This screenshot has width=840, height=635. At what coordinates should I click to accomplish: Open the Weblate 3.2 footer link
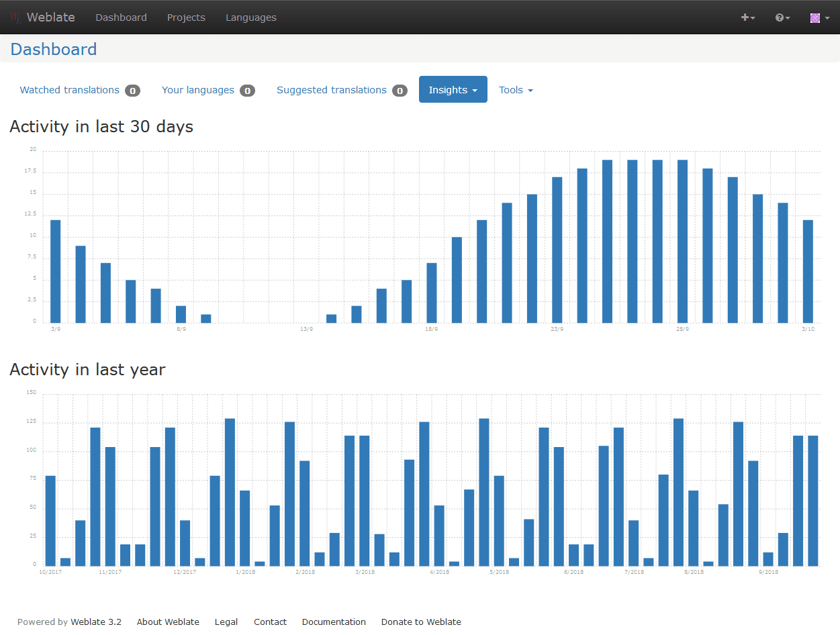point(96,622)
